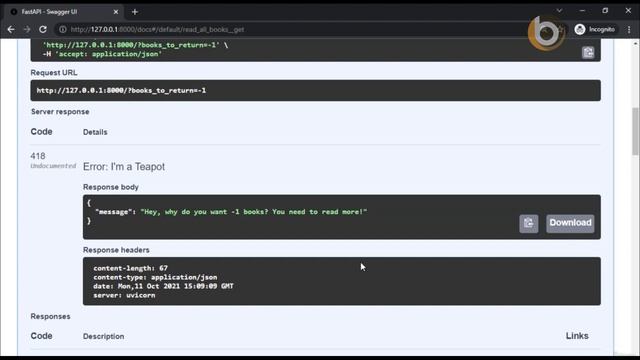
Task: Select the Request URL text box
Action: 315,90
